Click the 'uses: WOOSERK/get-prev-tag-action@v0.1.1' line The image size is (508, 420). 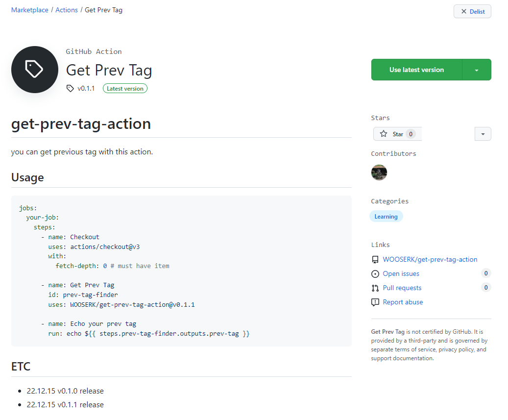tap(121, 305)
